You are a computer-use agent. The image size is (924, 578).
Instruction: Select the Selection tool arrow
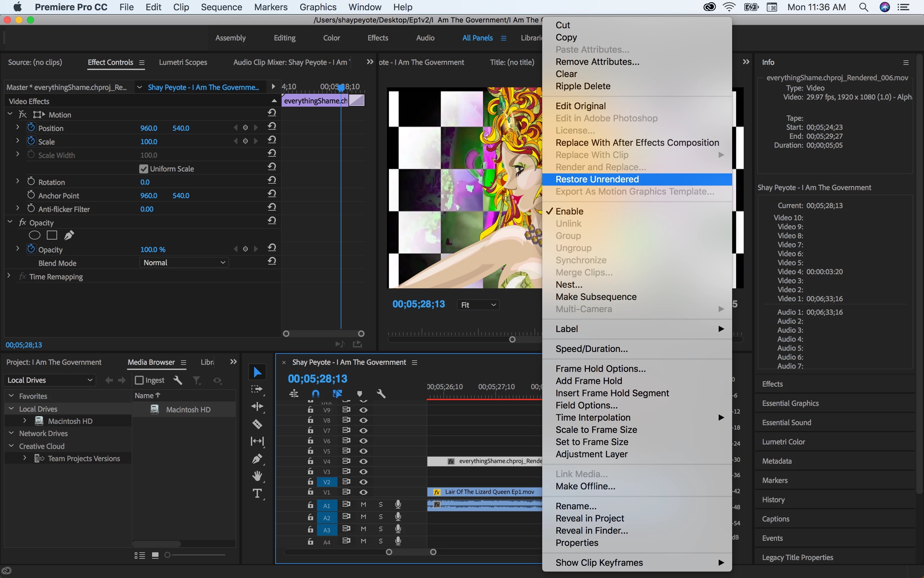(258, 372)
